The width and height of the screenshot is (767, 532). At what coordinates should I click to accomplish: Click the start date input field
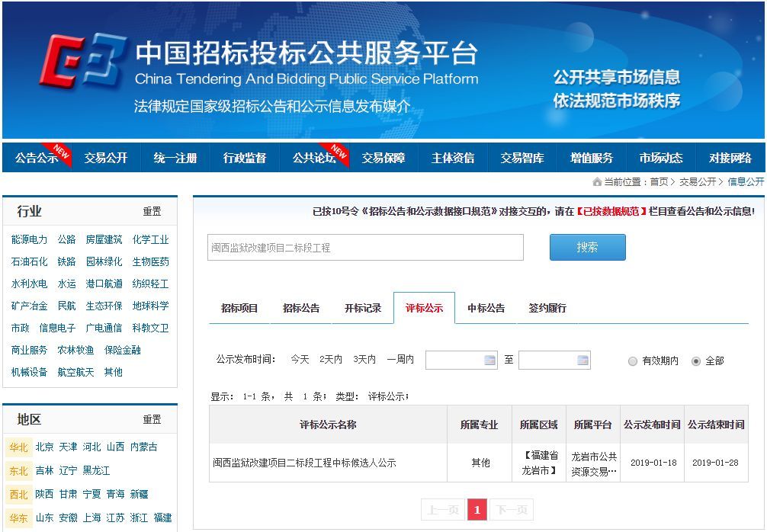click(461, 361)
